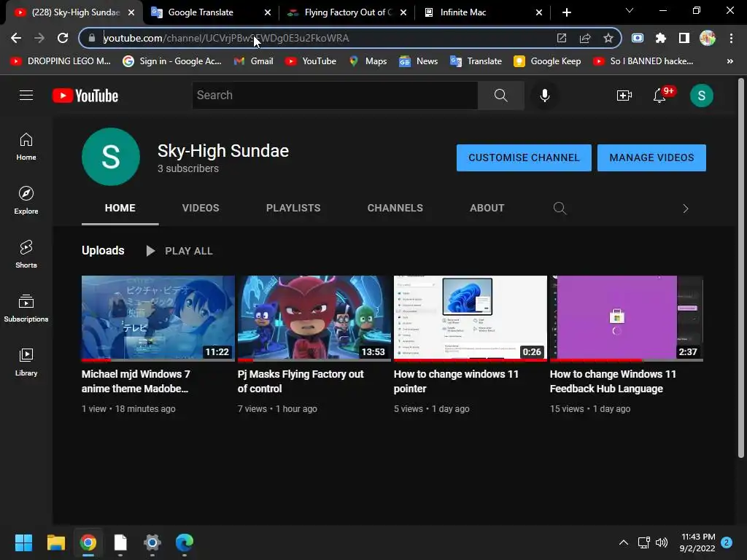Click the open-in-app icon in address bar
Viewport: 747px width, 560px height.
(x=562, y=38)
